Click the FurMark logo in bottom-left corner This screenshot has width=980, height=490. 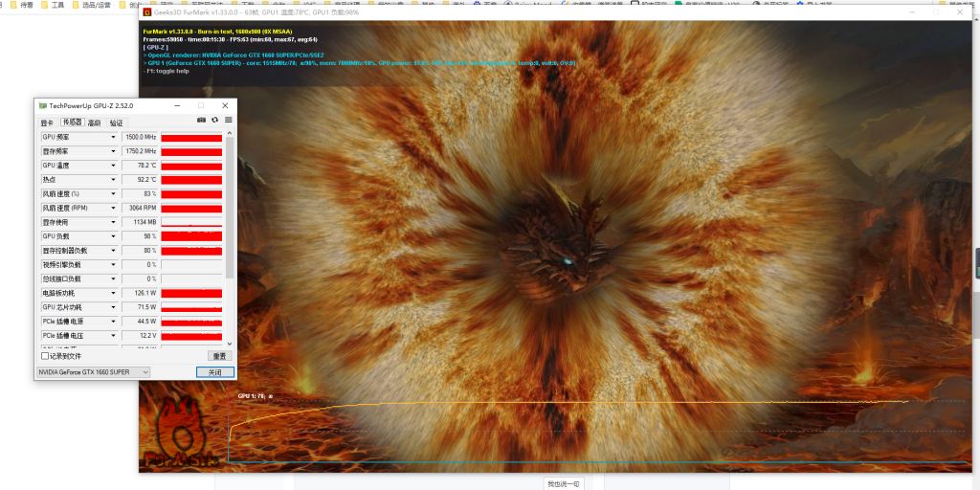pos(177,438)
